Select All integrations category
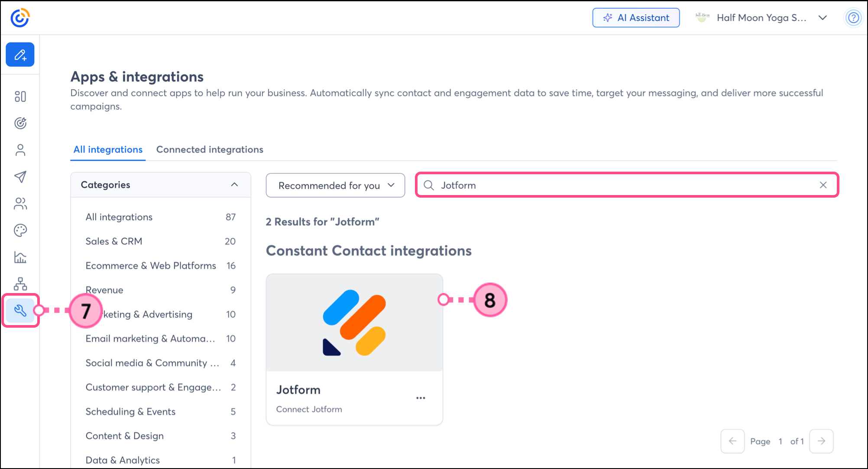The height and width of the screenshot is (469, 868). (x=161, y=217)
